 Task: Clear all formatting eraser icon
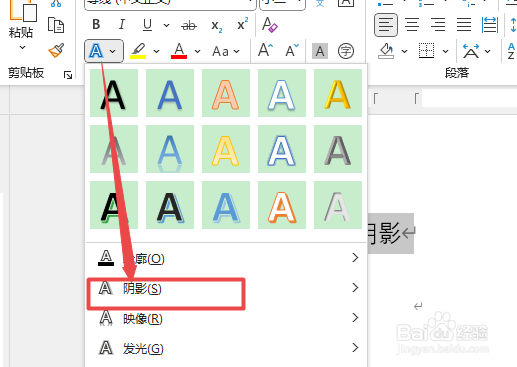pyautogui.click(x=269, y=25)
